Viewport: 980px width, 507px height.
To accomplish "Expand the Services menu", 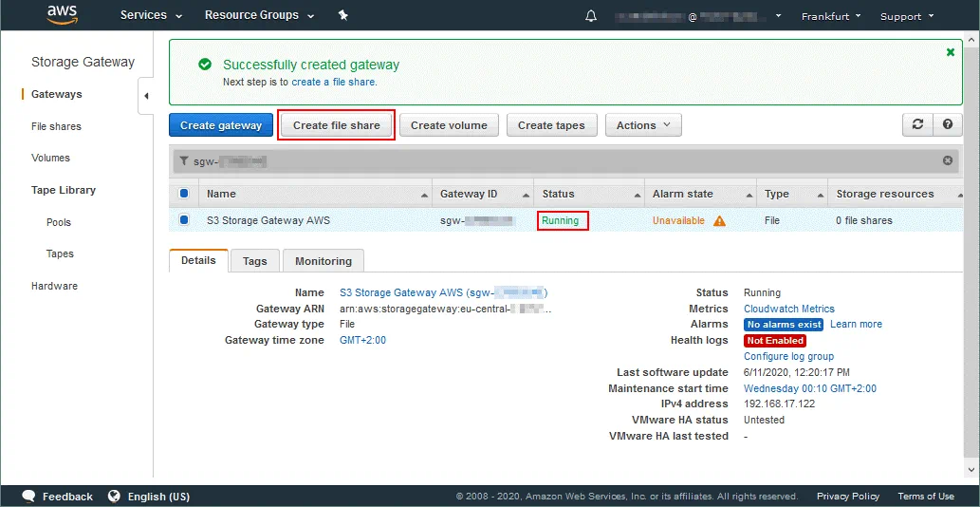I will [x=151, y=15].
